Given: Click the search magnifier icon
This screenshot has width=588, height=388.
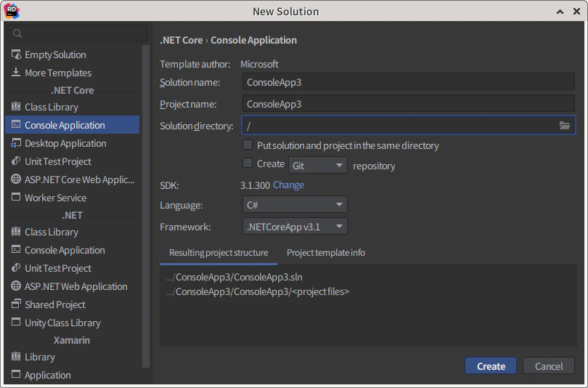Looking at the screenshot, I should (17, 33).
